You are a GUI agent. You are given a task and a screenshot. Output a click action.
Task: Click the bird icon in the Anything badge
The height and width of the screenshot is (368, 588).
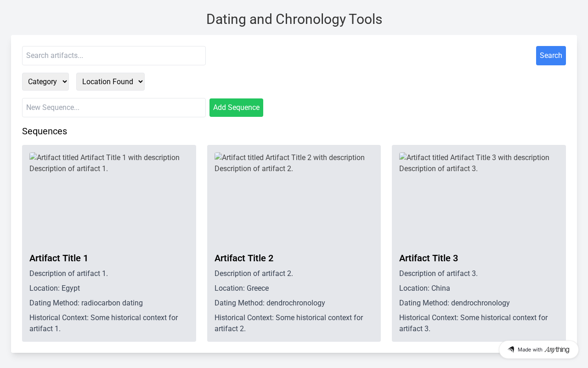click(x=511, y=350)
